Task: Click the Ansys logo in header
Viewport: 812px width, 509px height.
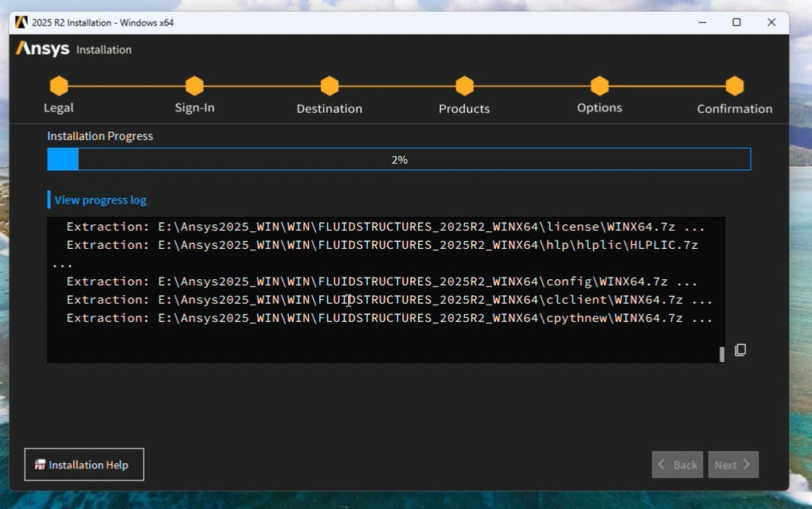Action: tap(43, 49)
